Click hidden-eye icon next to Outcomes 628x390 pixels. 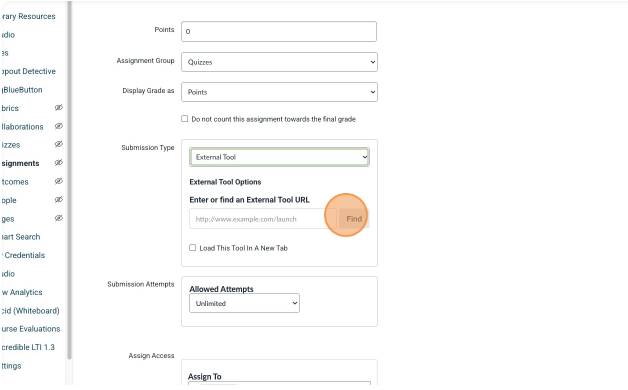click(59, 181)
